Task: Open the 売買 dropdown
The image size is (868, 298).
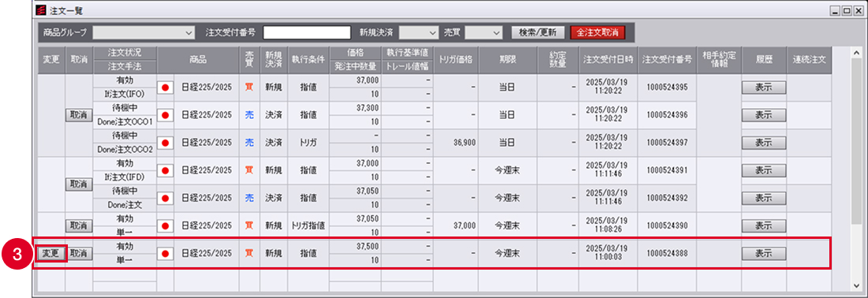Action: 484,32
